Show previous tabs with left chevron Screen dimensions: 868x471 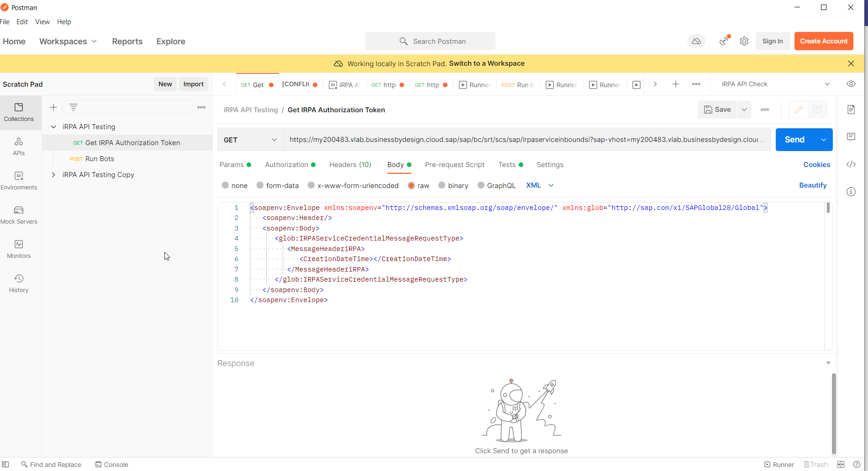(x=224, y=84)
